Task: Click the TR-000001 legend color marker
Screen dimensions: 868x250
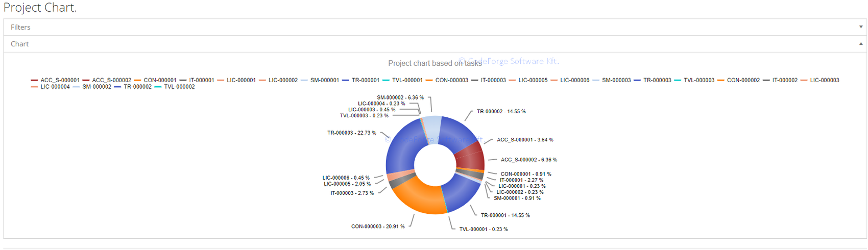Action: click(346, 80)
